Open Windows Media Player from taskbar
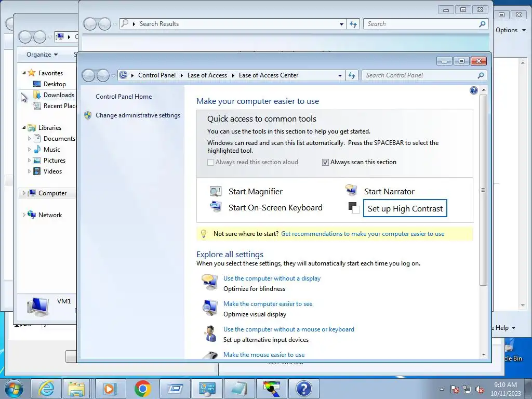Screen dimensions: 532x399 click(x=110, y=389)
